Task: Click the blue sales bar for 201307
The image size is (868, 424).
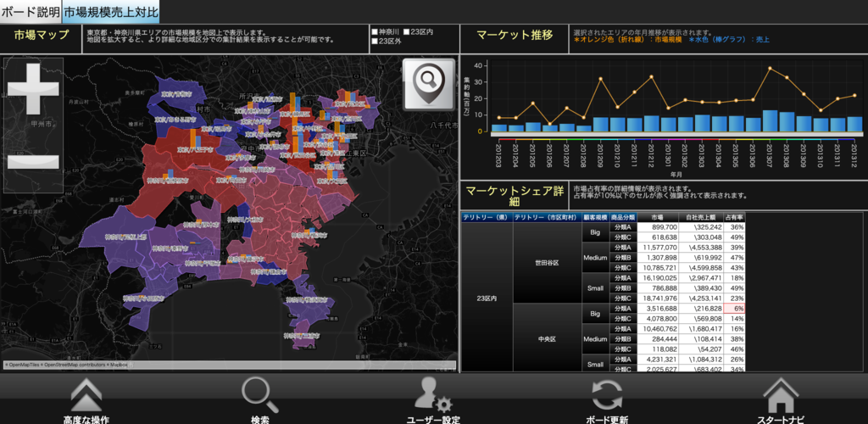Action: tap(770, 120)
